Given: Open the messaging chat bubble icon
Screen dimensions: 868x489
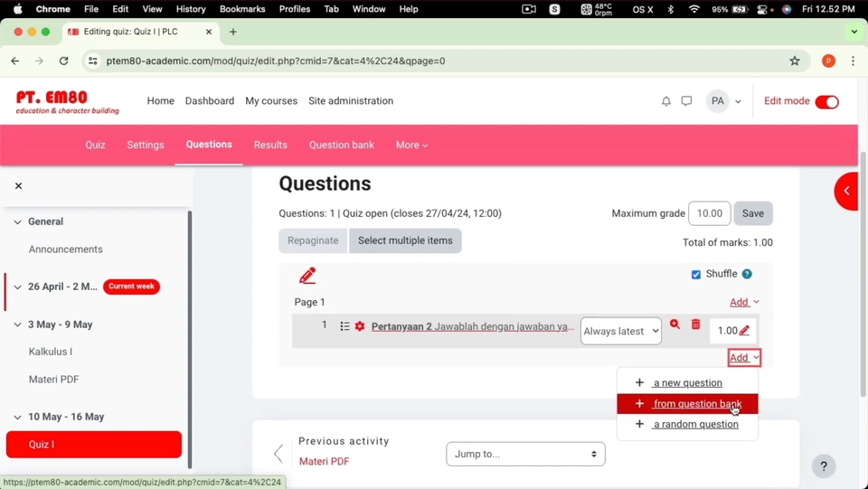Looking at the screenshot, I should pyautogui.click(x=686, y=101).
